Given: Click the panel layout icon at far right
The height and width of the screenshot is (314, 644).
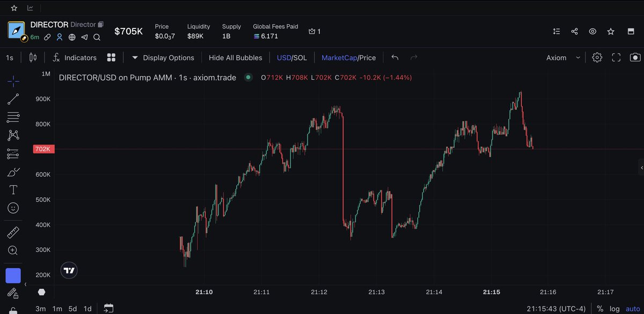Looking at the screenshot, I should 631,32.
